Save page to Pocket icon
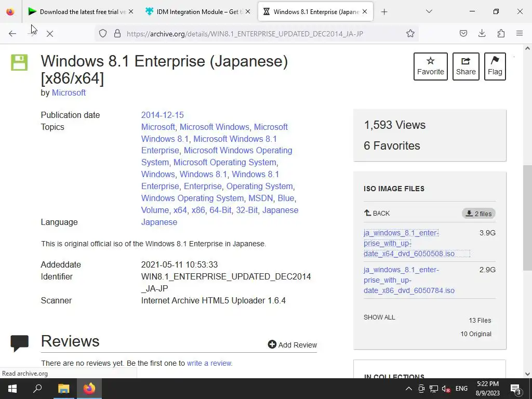The width and height of the screenshot is (532, 399). [x=463, y=33]
